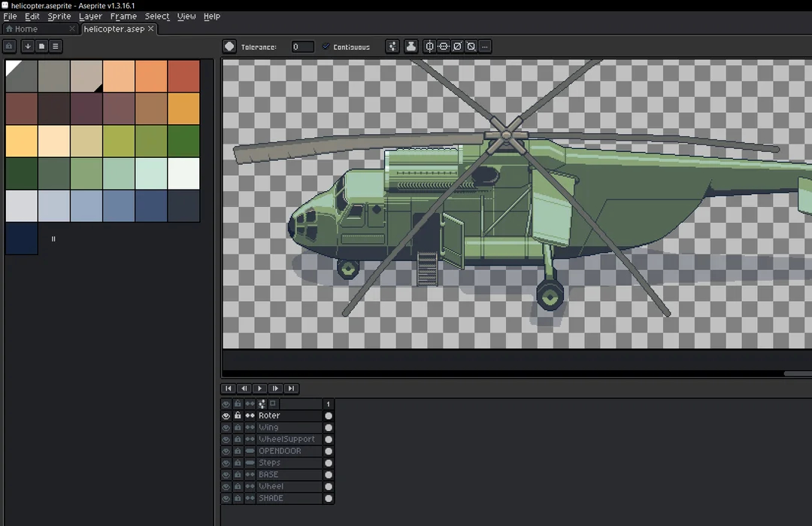
Task: Open the Sprite menu
Action: [x=59, y=17]
